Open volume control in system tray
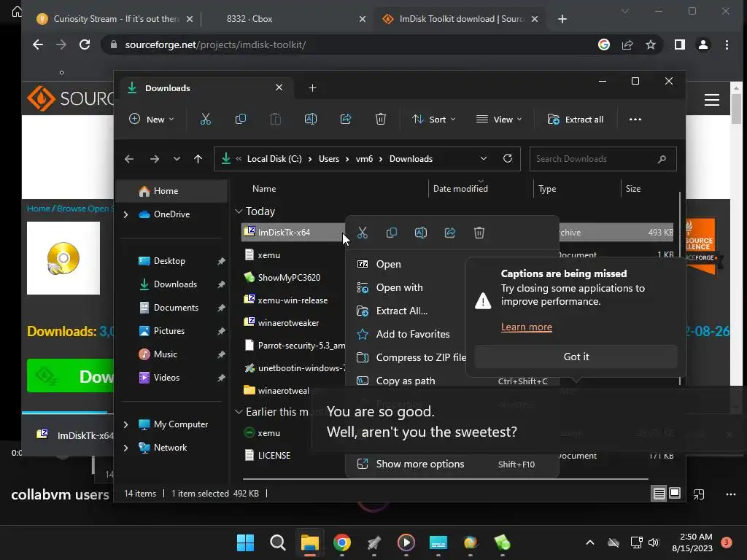Viewport: 747px width, 560px height. (x=654, y=542)
